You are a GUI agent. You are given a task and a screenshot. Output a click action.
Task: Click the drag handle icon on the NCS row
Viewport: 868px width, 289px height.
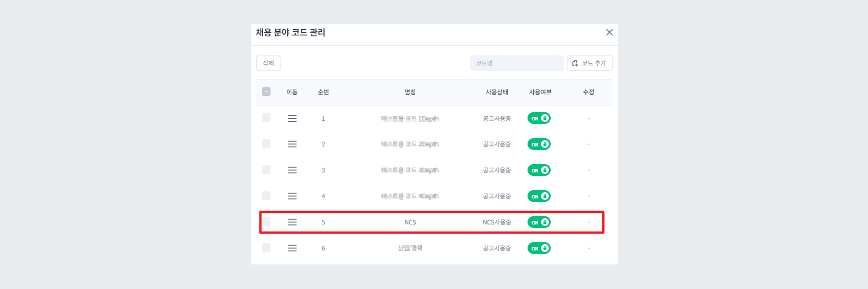pos(292,222)
